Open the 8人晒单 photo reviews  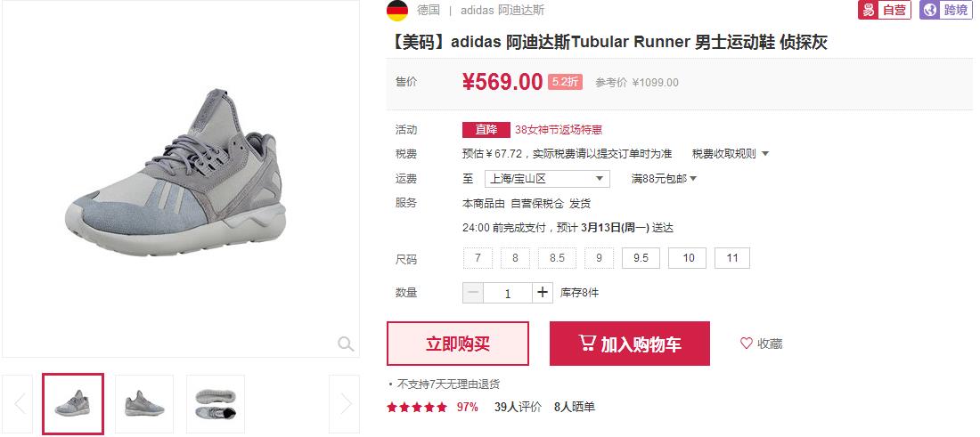tap(575, 408)
